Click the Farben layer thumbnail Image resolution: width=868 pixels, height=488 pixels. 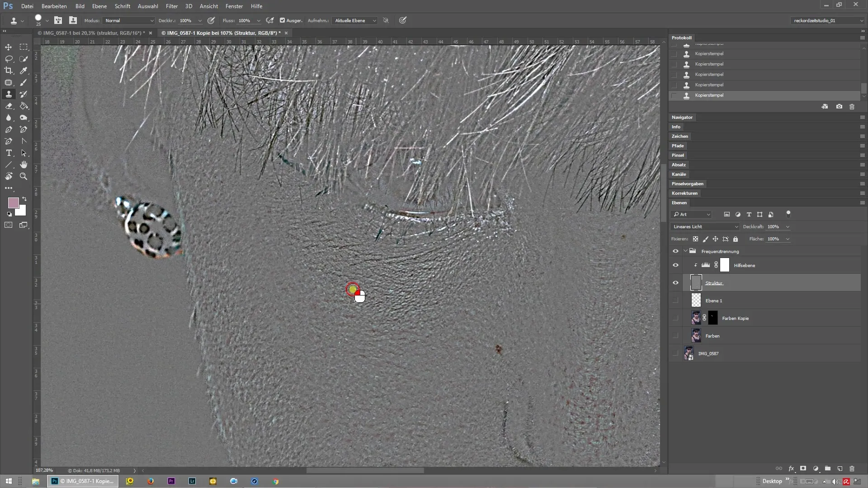[696, 336]
